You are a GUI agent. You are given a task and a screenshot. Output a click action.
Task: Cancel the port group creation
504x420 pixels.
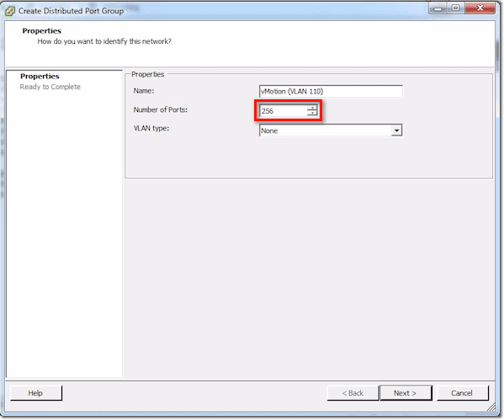(462, 393)
